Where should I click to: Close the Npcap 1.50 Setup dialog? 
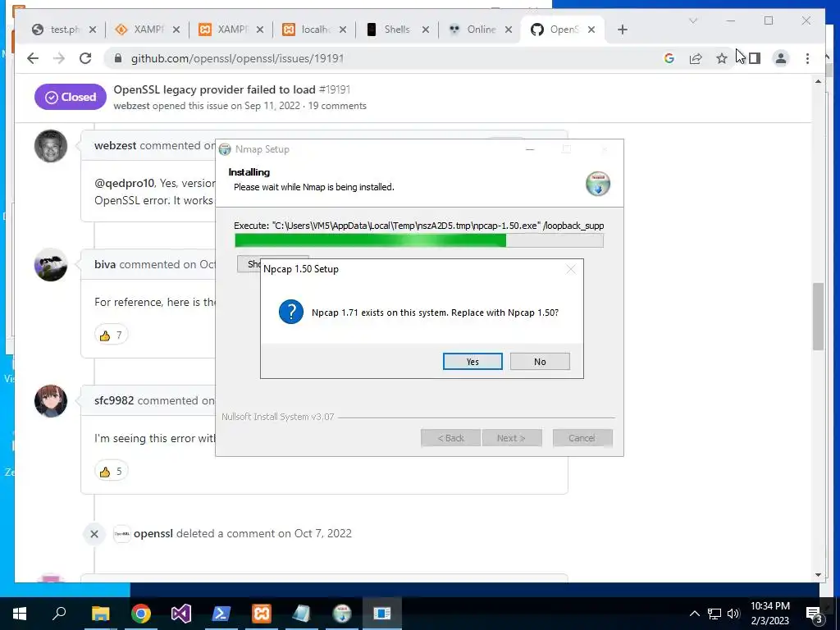[x=571, y=269]
